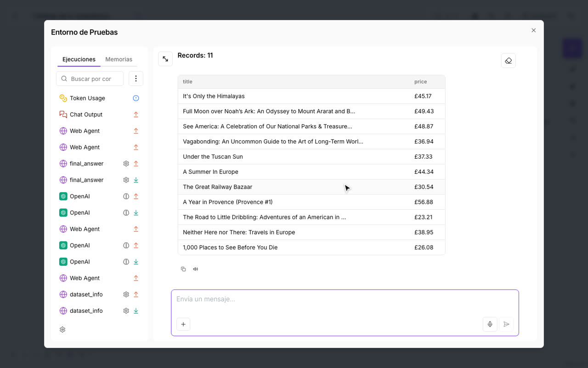Screen dimensions: 588x368
Task: Open the three-dot options menu beside the search box
Action: click(136, 79)
